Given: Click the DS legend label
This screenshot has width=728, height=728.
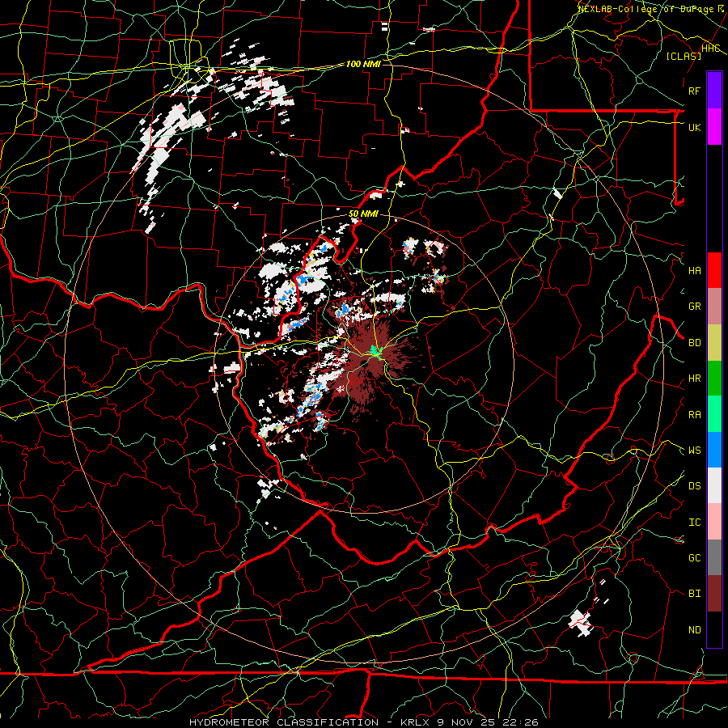Looking at the screenshot, I should pyautogui.click(x=694, y=486).
